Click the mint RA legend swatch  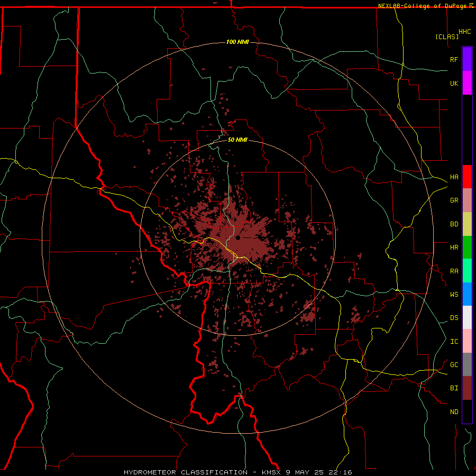pos(467,271)
